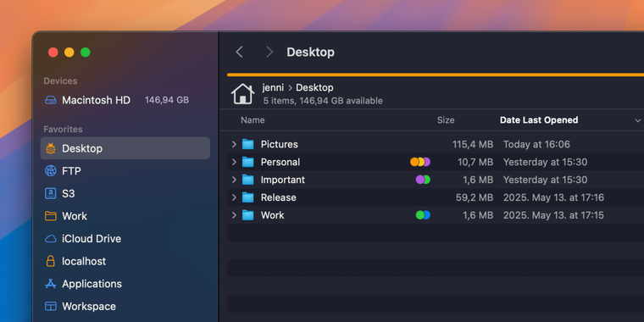Select the localhost label in Favorites
The width and height of the screenshot is (644, 322).
[84, 261]
